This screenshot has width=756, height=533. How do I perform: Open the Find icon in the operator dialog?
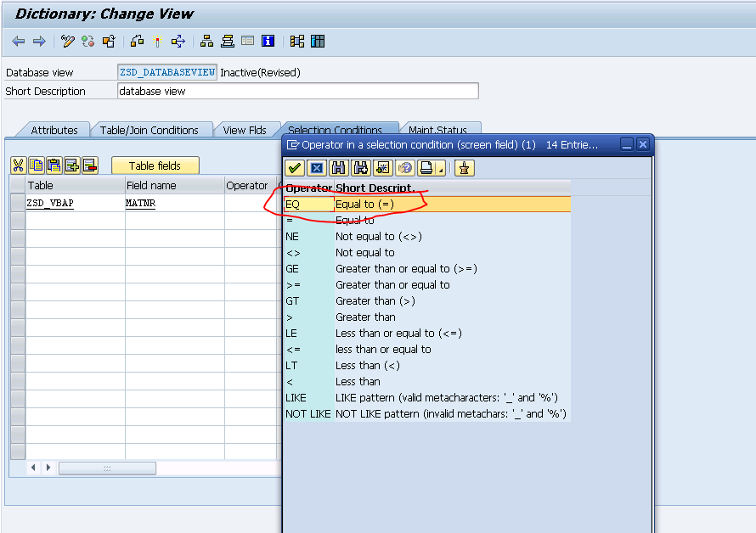pyautogui.click(x=337, y=167)
